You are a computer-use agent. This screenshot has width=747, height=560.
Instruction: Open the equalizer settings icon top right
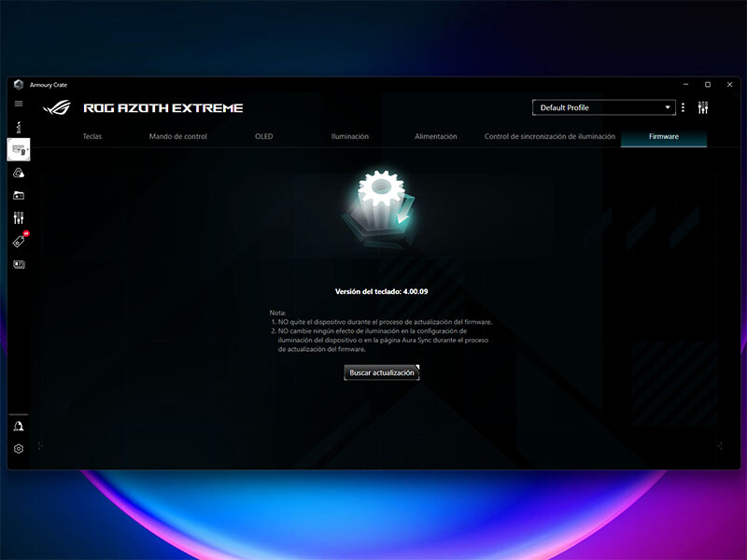[x=703, y=107]
